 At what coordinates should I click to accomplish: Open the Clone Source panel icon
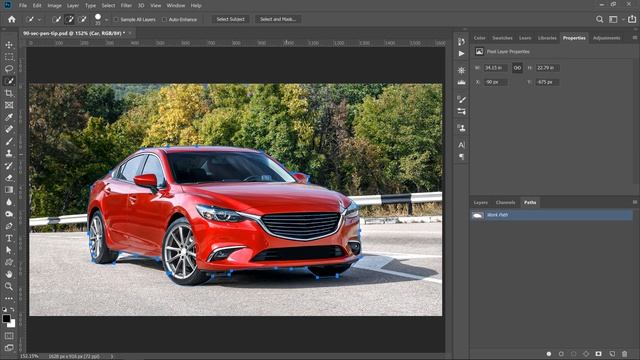[x=461, y=128]
